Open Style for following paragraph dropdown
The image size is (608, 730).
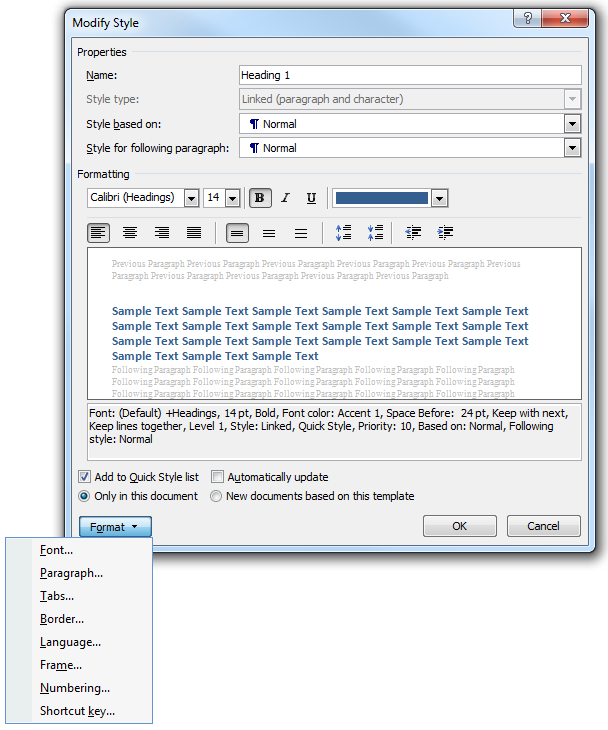(572, 148)
